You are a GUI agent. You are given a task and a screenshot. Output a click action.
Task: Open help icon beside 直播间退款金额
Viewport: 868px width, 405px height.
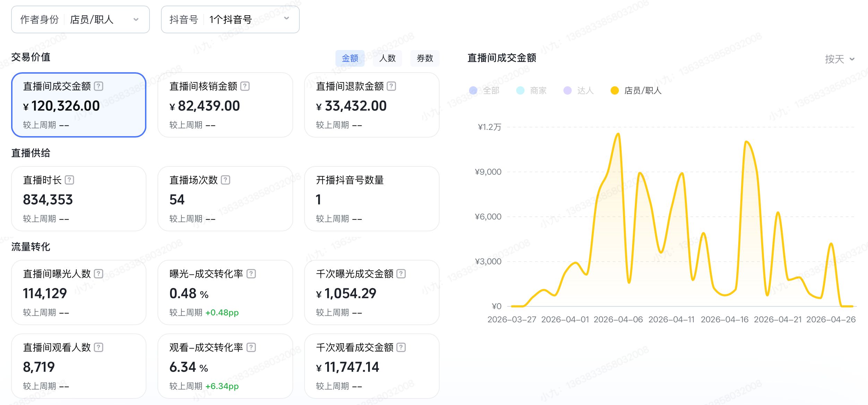click(x=391, y=86)
